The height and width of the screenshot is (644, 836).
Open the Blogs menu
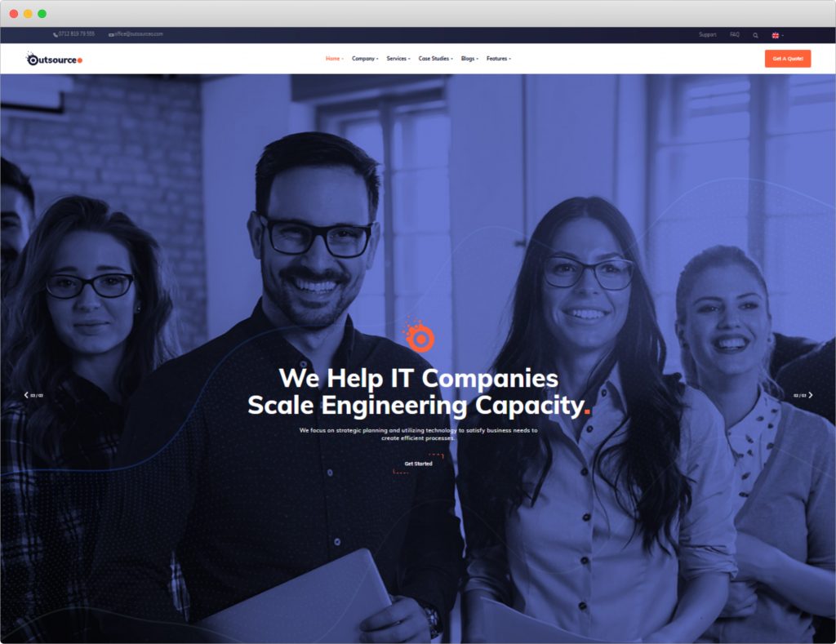click(469, 59)
